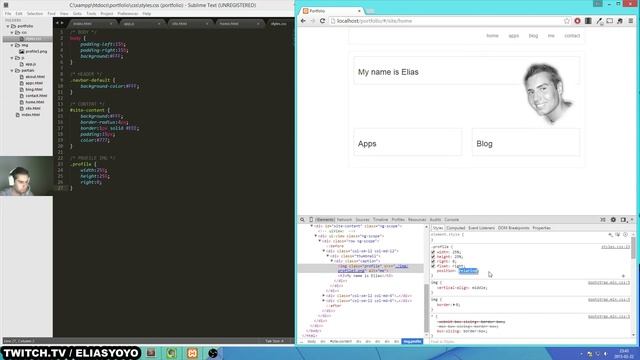Click the img.profile breadcrumb in DevTools
This screenshot has height=360, width=640.
click(412, 341)
